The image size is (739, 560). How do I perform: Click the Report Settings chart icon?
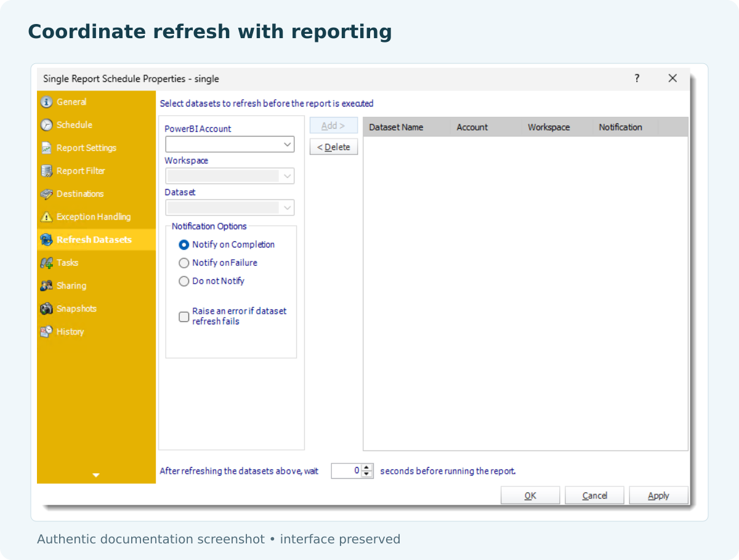pos(46,148)
